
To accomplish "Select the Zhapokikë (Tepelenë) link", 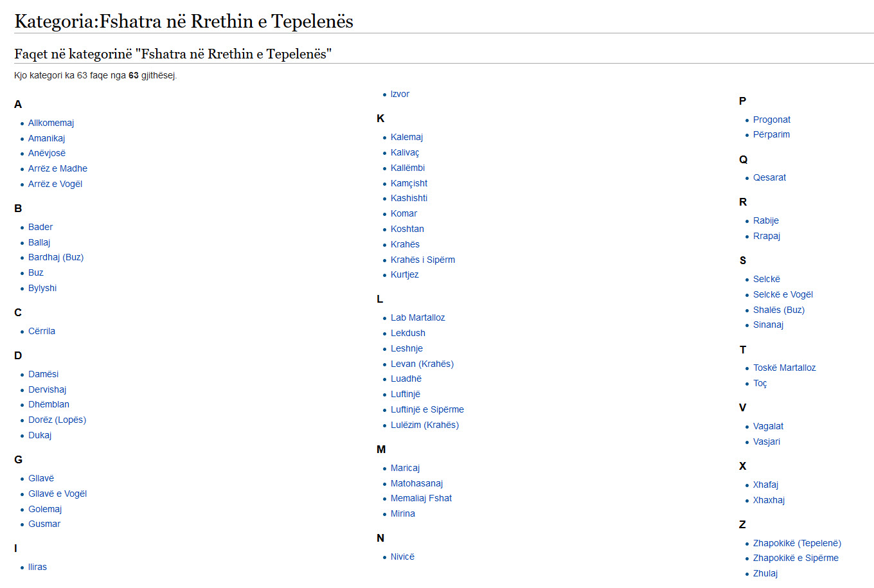I will pyautogui.click(x=796, y=543).
